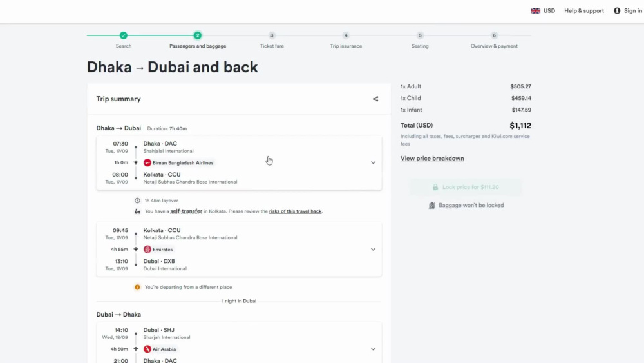Open the USD currency selector
This screenshot has height=363, width=644.
point(549,11)
